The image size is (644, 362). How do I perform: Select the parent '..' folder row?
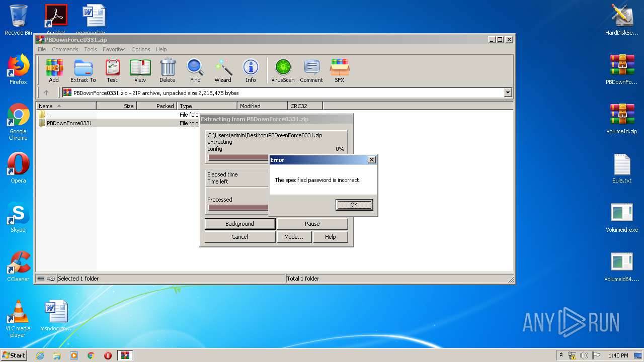pos(117,115)
